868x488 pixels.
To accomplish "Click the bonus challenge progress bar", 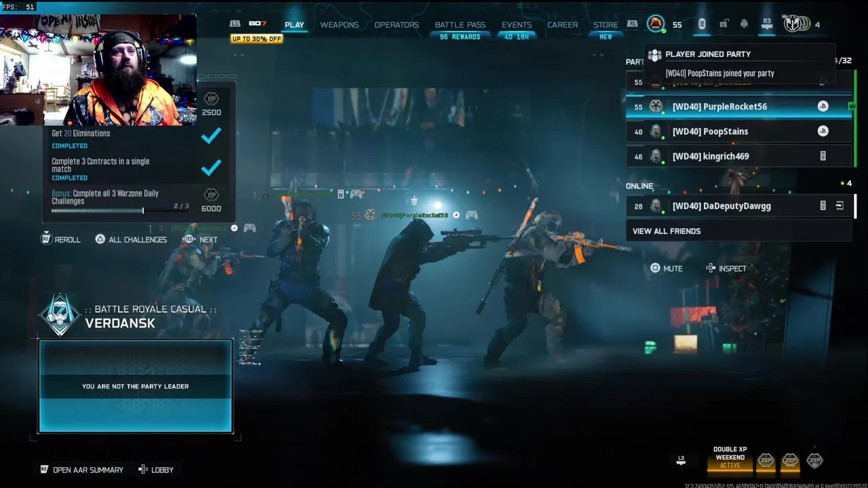I will tap(120, 211).
